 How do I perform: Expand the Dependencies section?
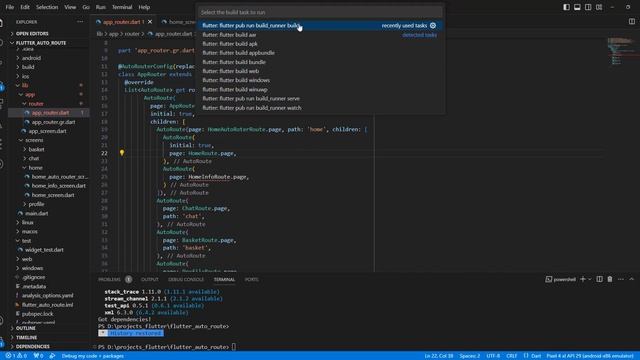33,347
